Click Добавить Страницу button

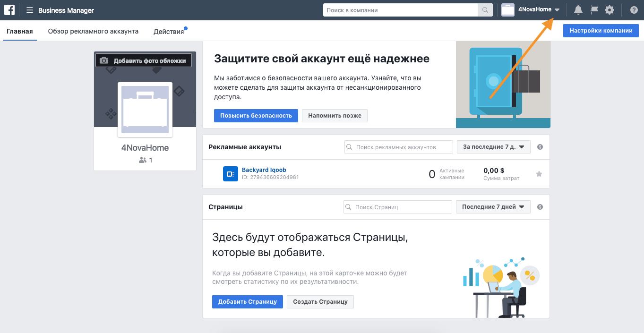point(248,302)
